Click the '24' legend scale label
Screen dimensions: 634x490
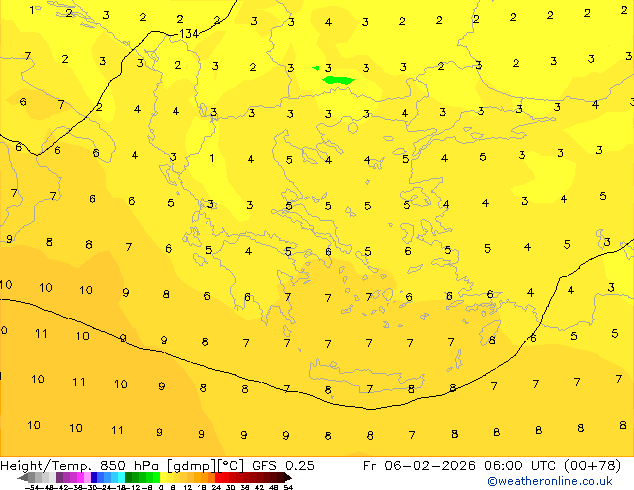[x=216, y=488]
